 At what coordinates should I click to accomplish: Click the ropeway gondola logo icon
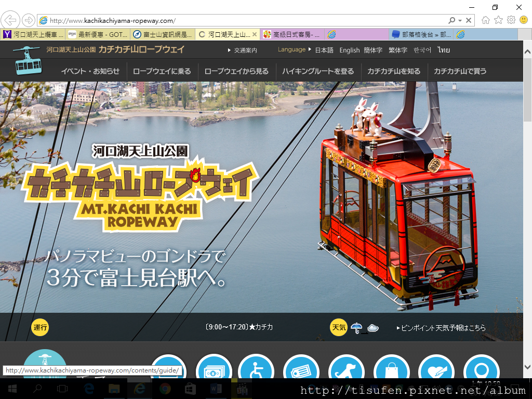point(28,60)
